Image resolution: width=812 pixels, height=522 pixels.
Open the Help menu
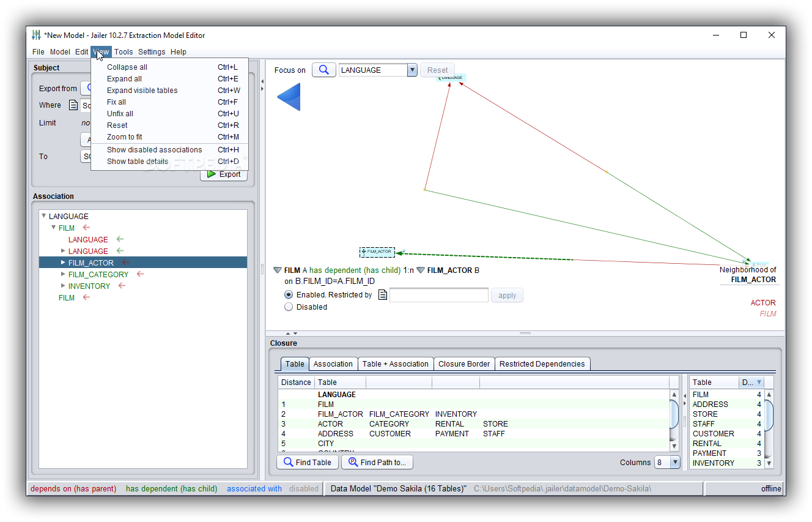point(179,52)
